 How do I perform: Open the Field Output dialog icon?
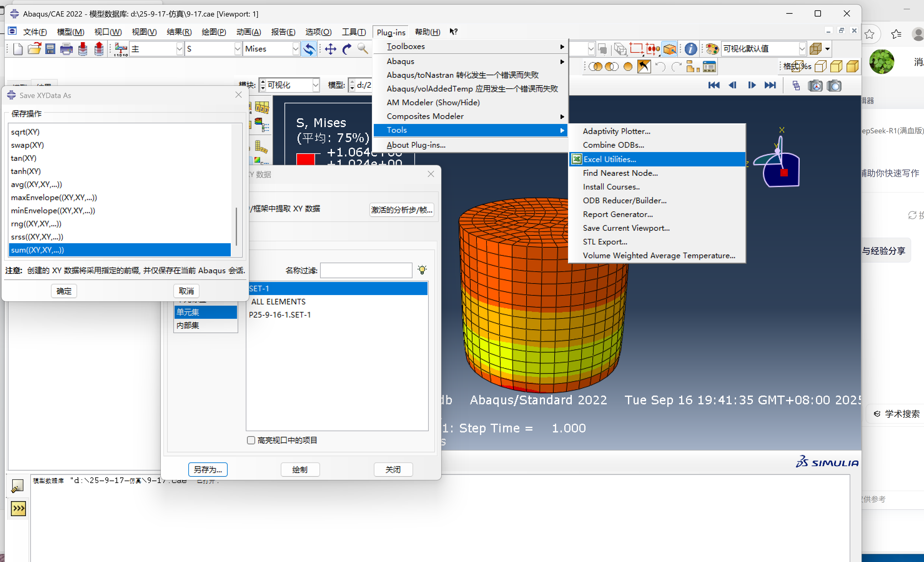point(121,49)
